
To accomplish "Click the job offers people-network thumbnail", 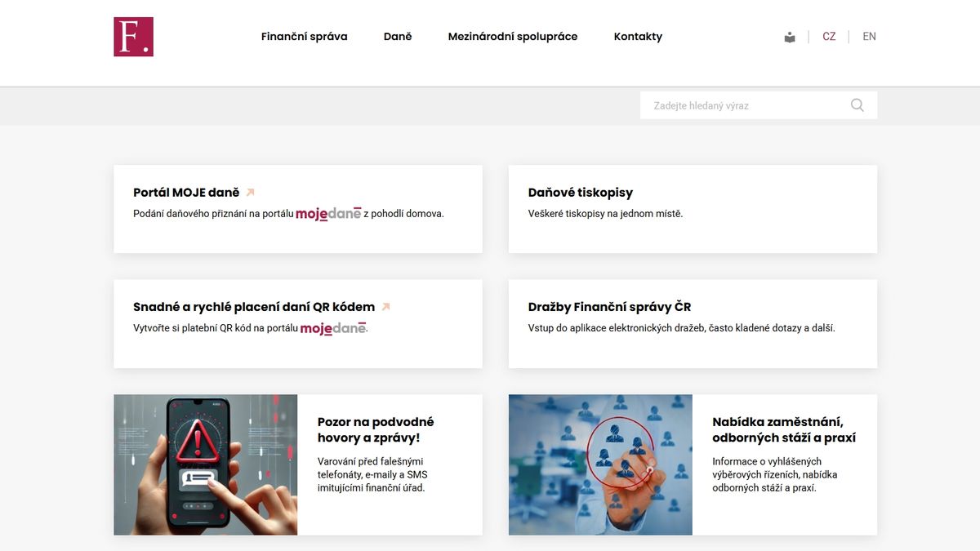I will (600, 464).
